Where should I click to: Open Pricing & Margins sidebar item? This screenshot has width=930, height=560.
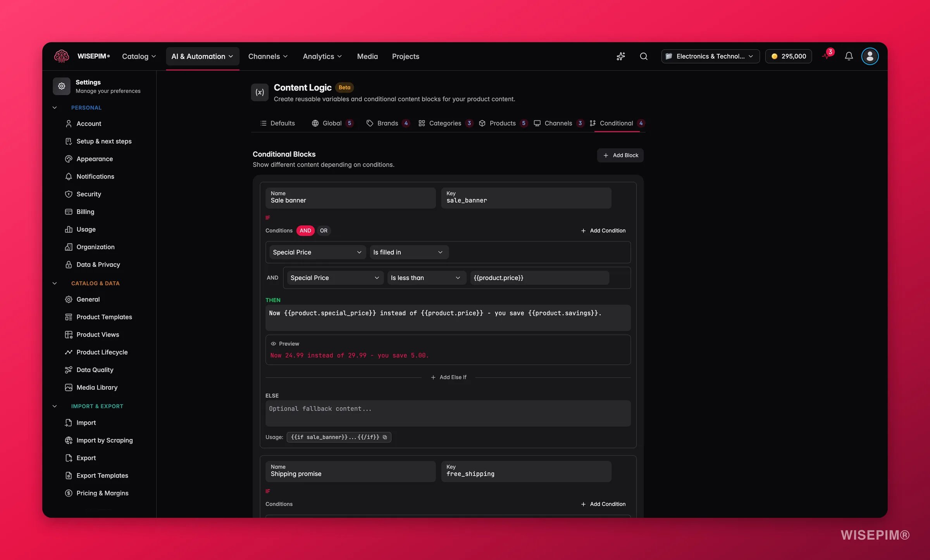click(x=102, y=493)
